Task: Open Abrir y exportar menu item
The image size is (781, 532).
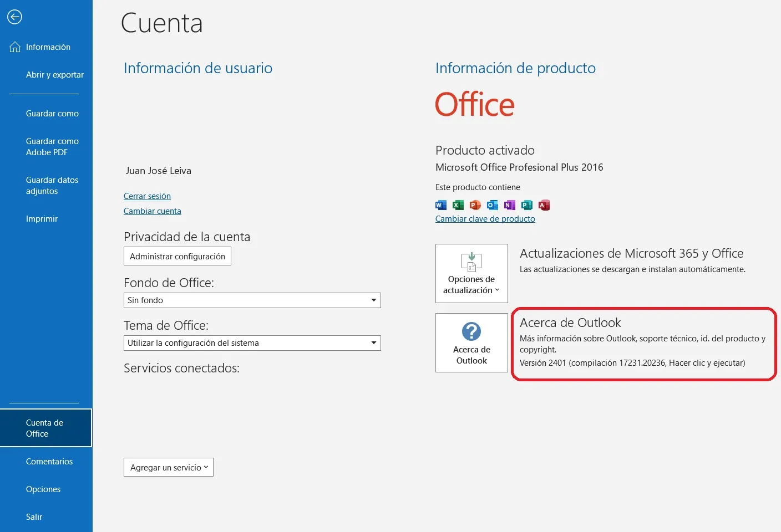Action: [55, 75]
